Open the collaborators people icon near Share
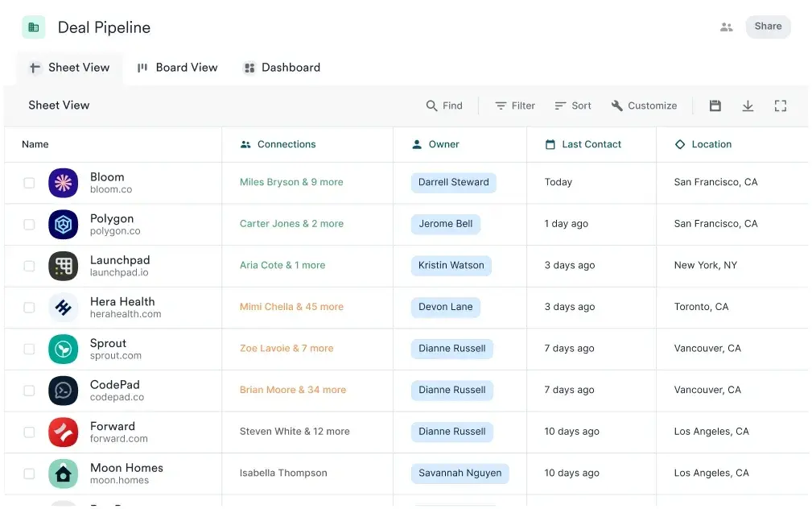 726,27
